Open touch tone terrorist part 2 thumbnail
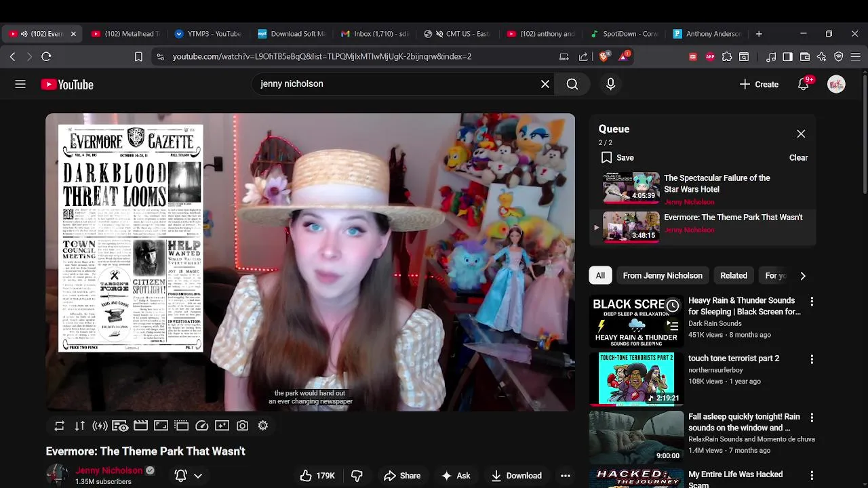The height and width of the screenshot is (488, 868). coord(636,380)
